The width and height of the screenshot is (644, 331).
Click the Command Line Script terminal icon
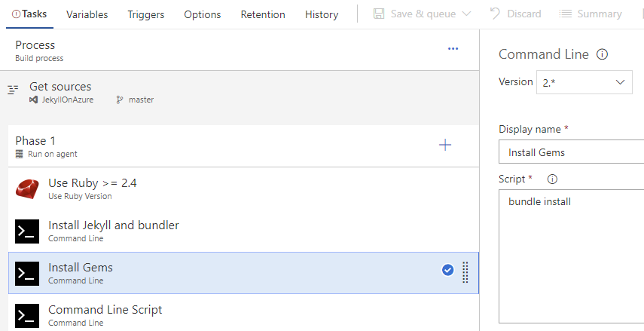tap(27, 316)
